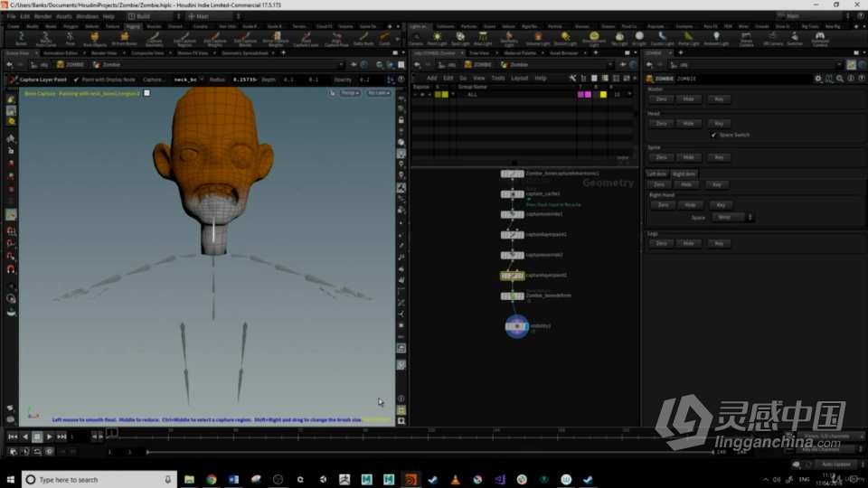This screenshot has height=488, width=868.
Task: Open Space Wrist dropdown
Action: click(x=731, y=218)
